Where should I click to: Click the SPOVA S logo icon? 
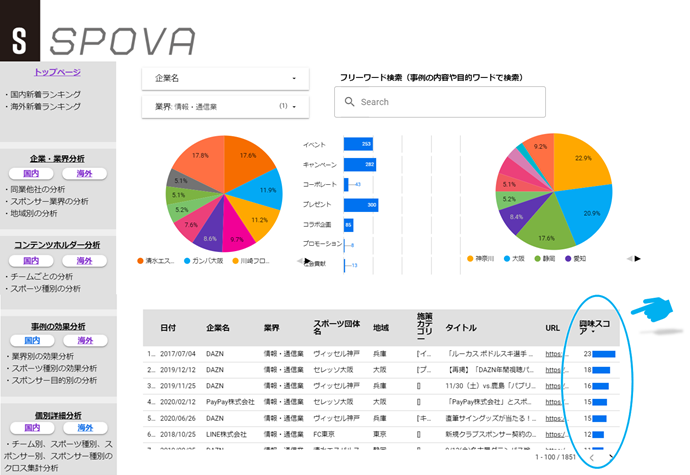point(20,30)
